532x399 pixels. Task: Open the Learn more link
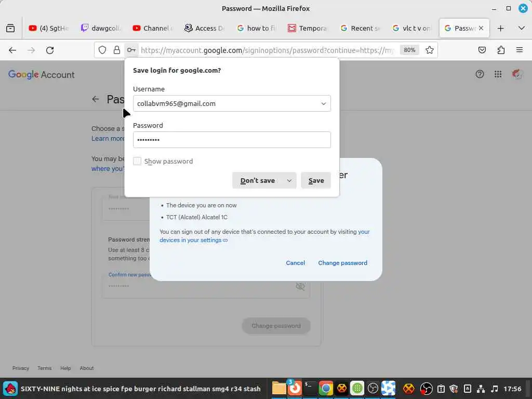108,138
